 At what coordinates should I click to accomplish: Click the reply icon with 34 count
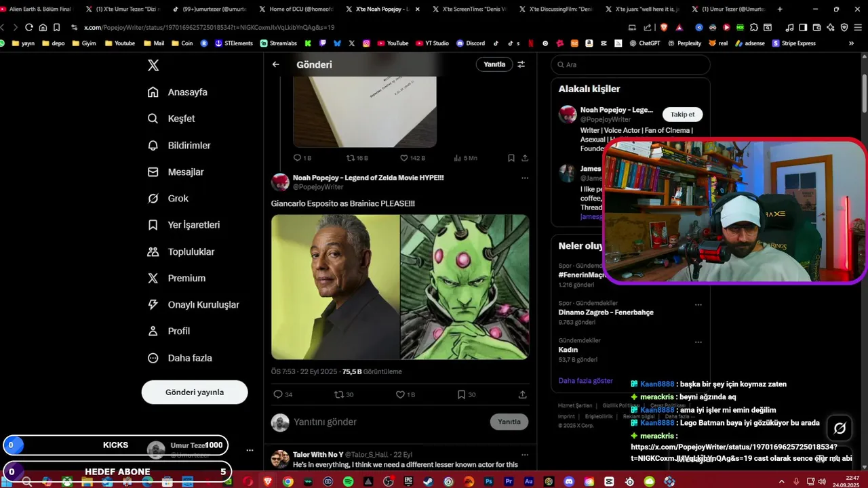coord(283,394)
